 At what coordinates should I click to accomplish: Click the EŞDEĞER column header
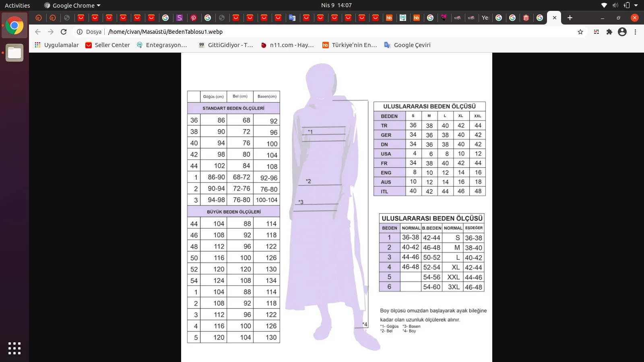[x=474, y=228]
